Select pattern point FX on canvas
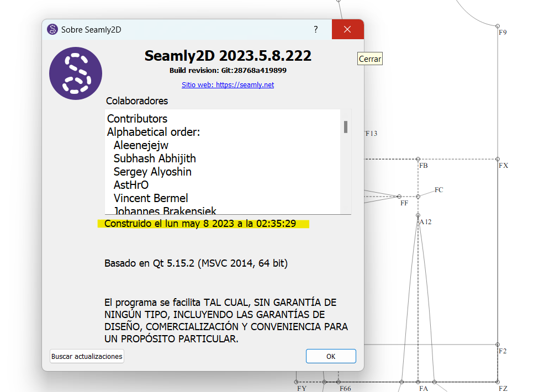The width and height of the screenshot is (539, 392). pos(498,159)
